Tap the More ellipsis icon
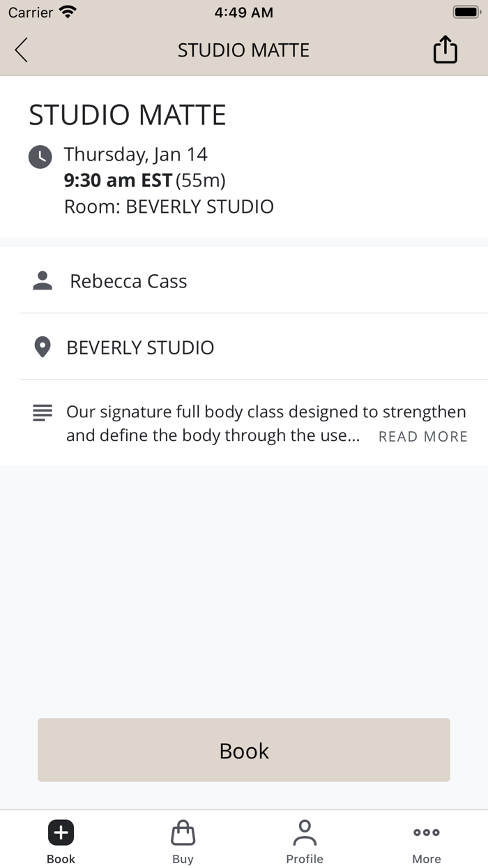Image resolution: width=488 pixels, height=868 pixels. [x=426, y=832]
